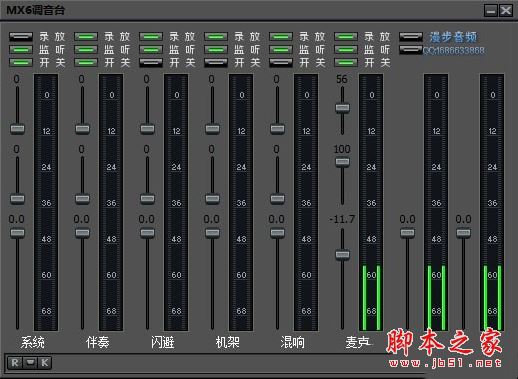Toggle 录放 for the 混响 channel
Image resolution: width=518 pixels, height=379 pixels.
click(281, 36)
